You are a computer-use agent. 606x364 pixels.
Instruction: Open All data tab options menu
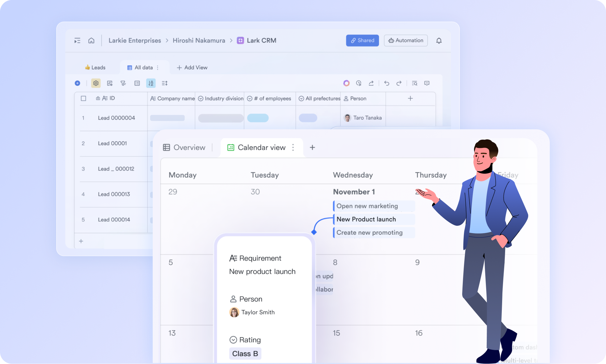158,68
